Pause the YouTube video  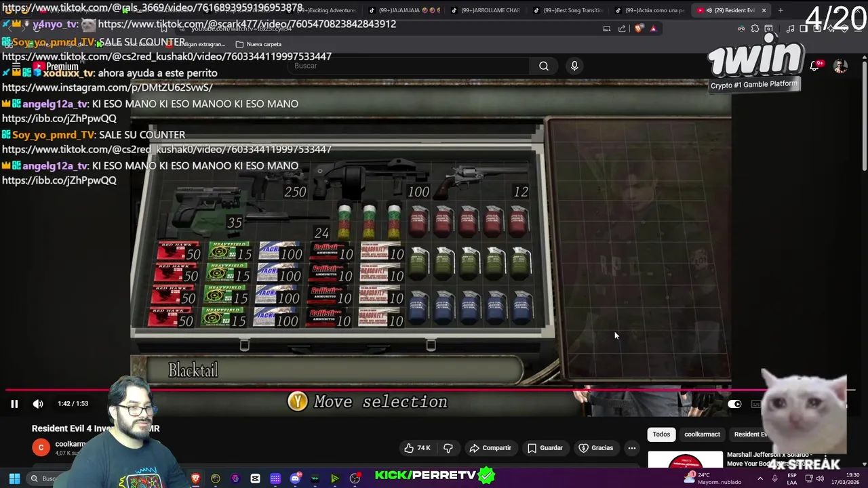tap(14, 404)
